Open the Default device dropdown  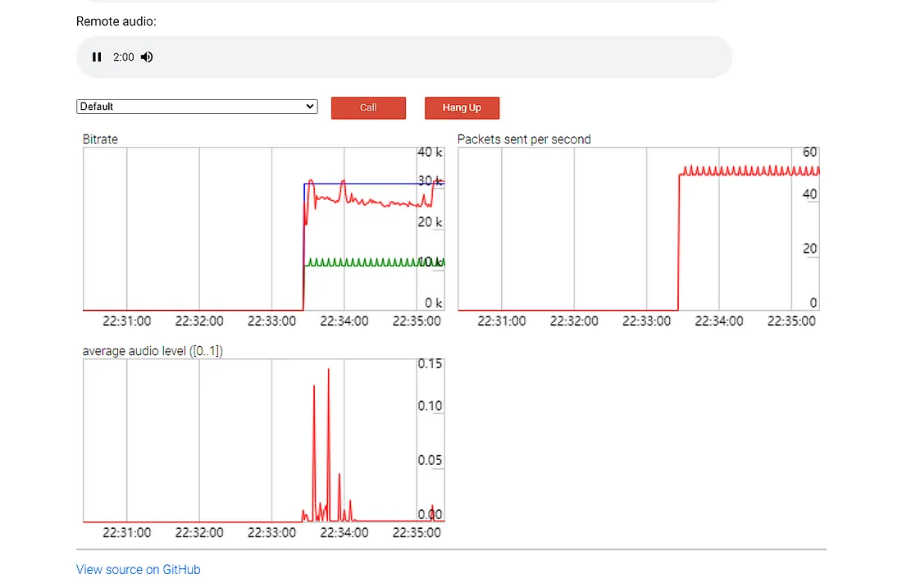(x=197, y=107)
